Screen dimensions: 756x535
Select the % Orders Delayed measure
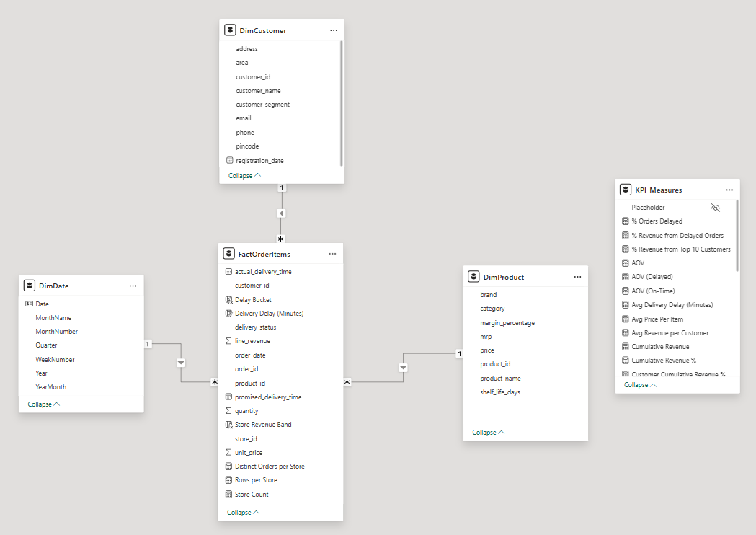click(657, 221)
